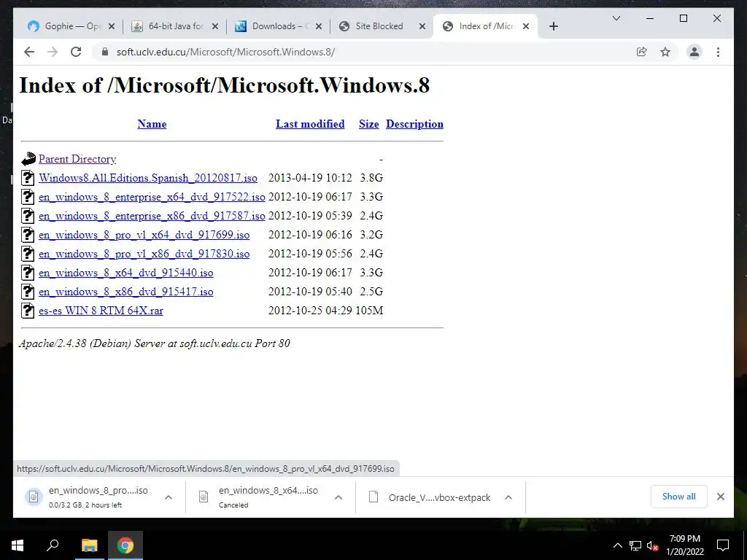Click the share page icon
This screenshot has height=560, width=747.
tap(642, 52)
